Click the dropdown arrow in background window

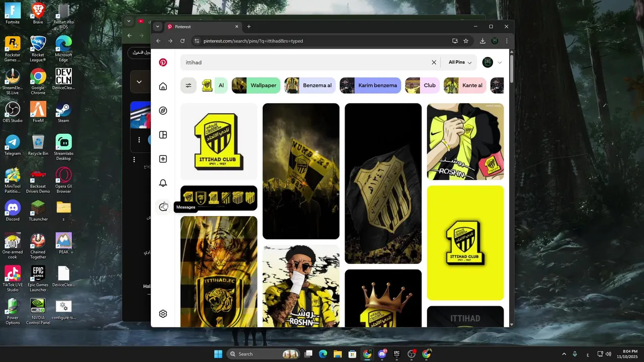coord(139,82)
